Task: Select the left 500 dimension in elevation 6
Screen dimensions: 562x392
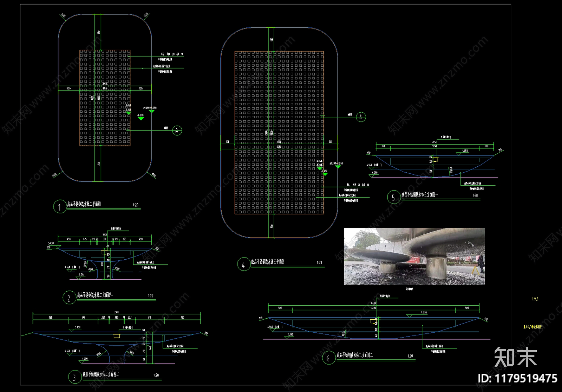Action: [280, 308]
